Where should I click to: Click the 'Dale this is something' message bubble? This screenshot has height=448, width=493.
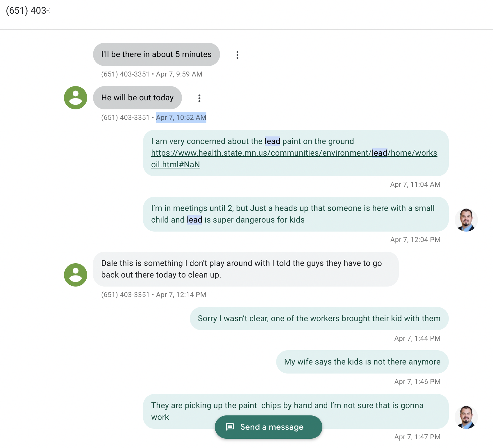point(246,269)
